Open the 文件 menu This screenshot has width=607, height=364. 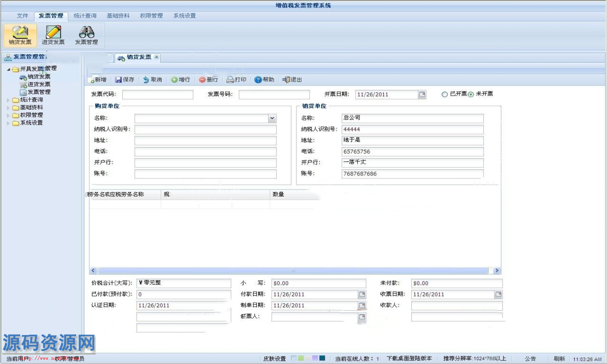(x=23, y=16)
